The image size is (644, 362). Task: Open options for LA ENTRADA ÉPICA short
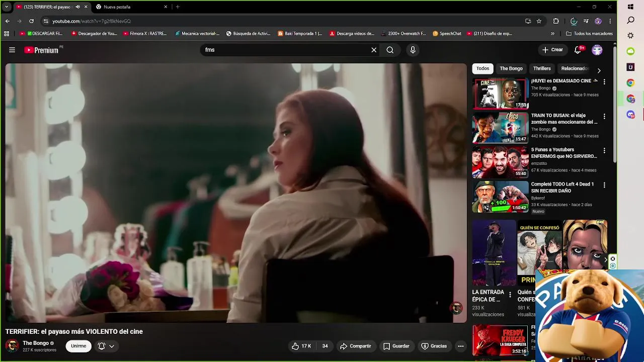click(x=510, y=295)
